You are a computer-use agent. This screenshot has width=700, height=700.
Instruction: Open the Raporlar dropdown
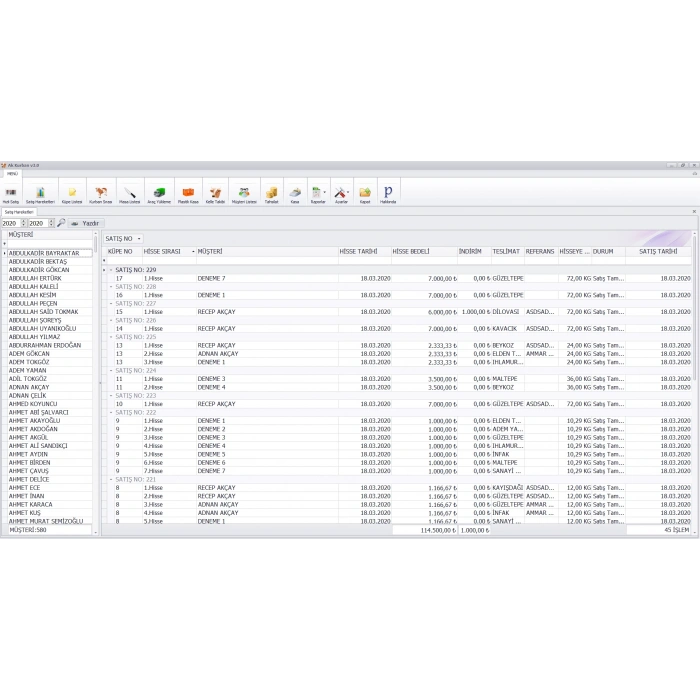pos(318,192)
